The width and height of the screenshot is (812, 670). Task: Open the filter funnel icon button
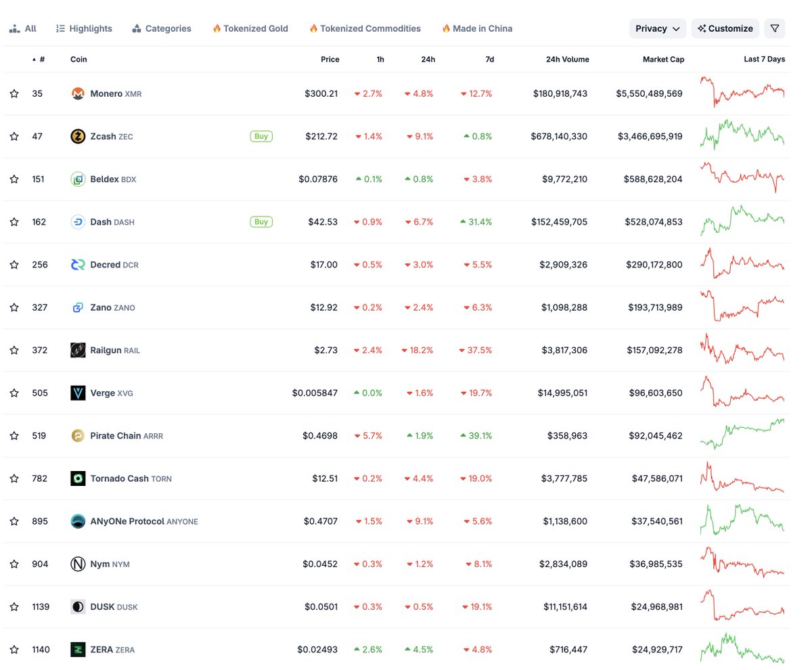775,28
